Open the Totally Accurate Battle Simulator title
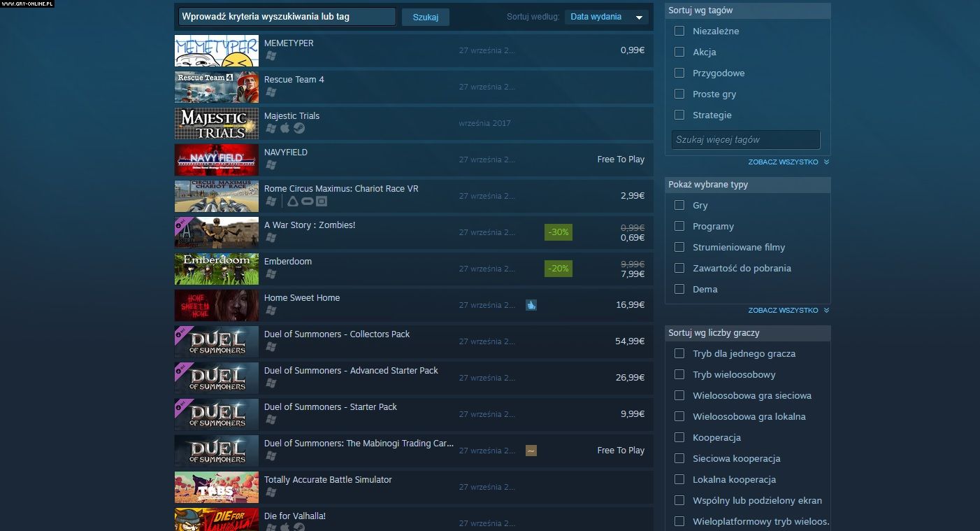This screenshot has height=531, width=980. [x=328, y=480]
